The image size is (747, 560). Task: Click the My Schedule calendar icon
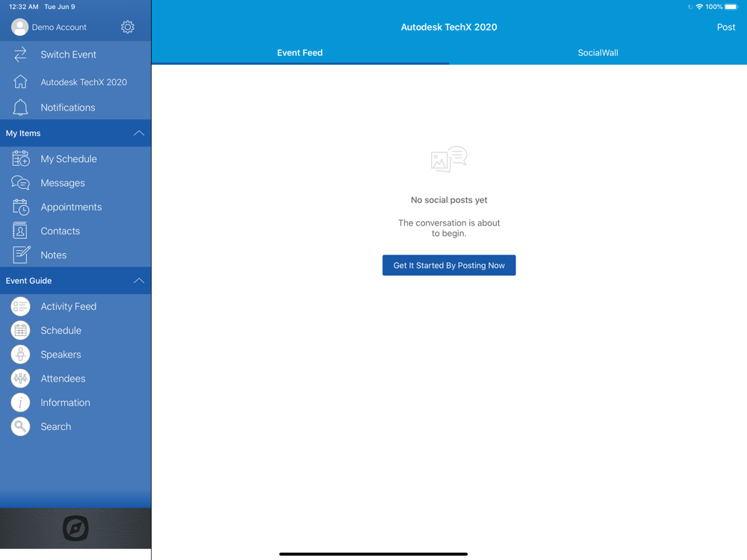click(20, 158)
